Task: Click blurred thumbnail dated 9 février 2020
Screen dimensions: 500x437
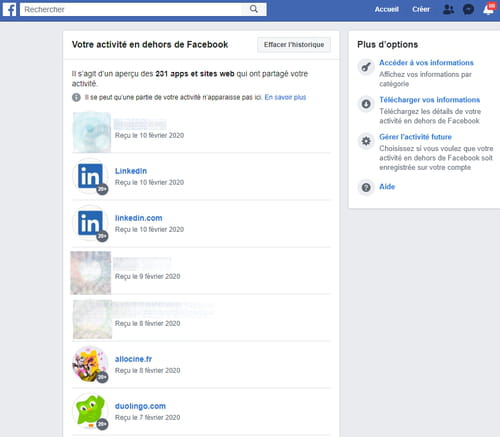Action: click(91, 273)
